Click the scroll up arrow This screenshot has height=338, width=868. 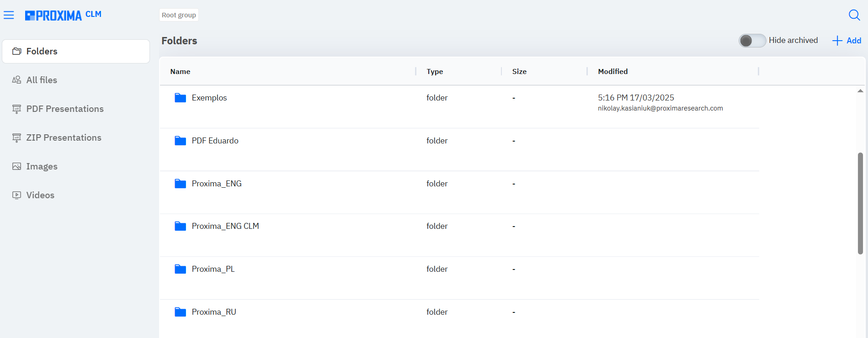tap(860, 91)
